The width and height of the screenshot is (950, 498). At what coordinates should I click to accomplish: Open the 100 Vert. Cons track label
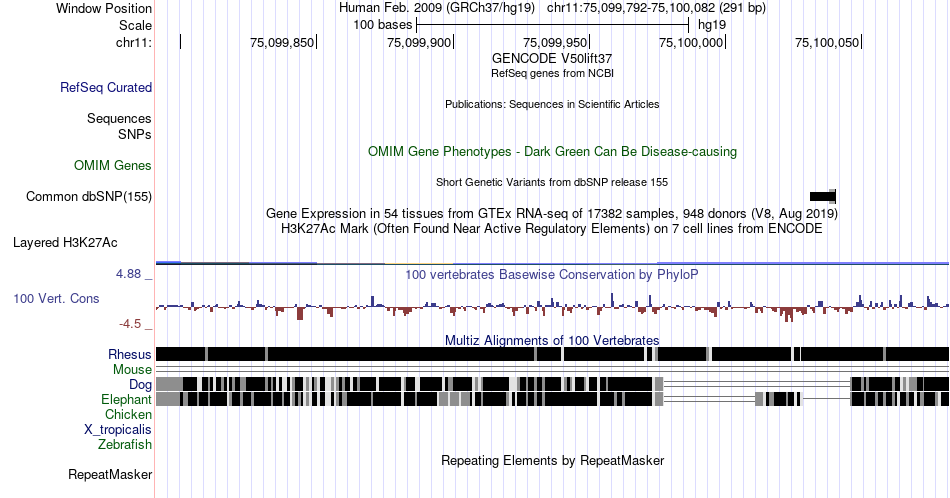(x=56, y=298)
